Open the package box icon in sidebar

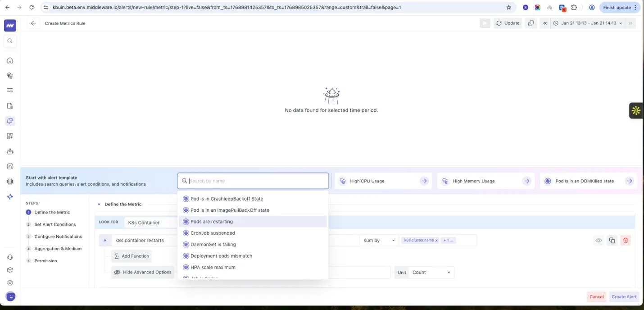pyautogui.click(x=10, y=270)
